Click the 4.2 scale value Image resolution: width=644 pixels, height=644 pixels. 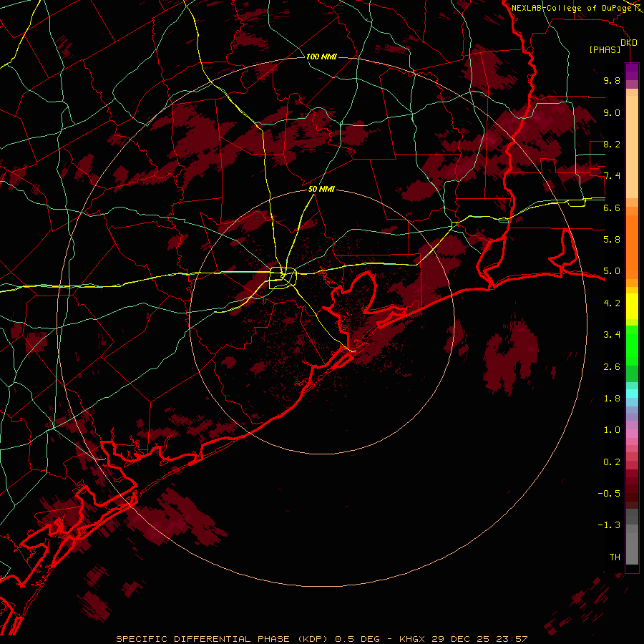click(x=612, y=303)
